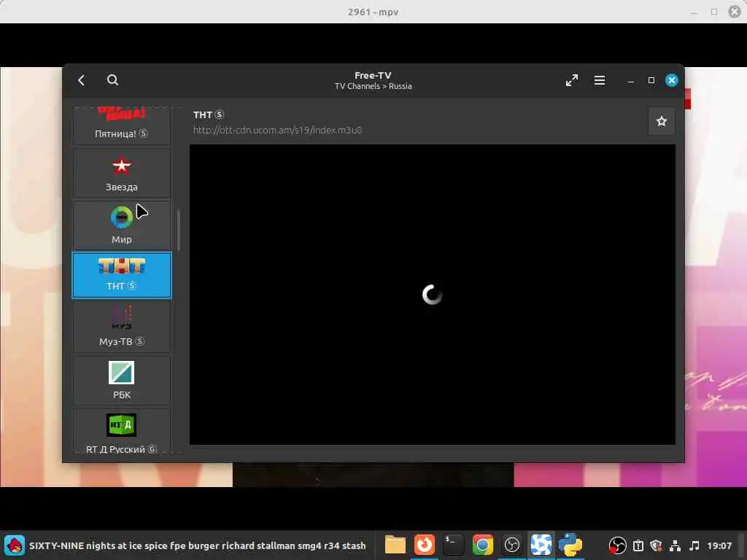Open the orange browser icon in taskbar
747x560 pixels.
[x=424, y=545]
